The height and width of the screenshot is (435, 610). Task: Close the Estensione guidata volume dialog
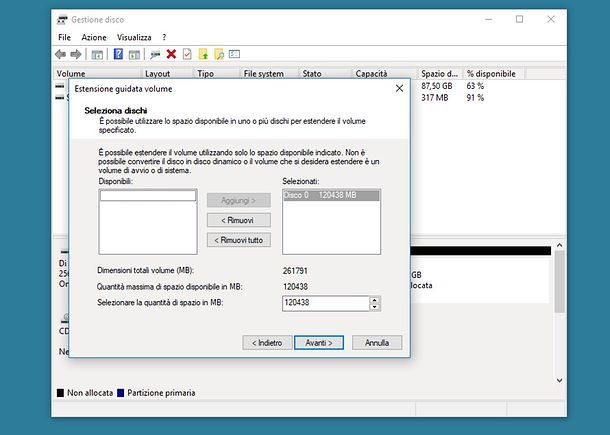tap(399, 89)
